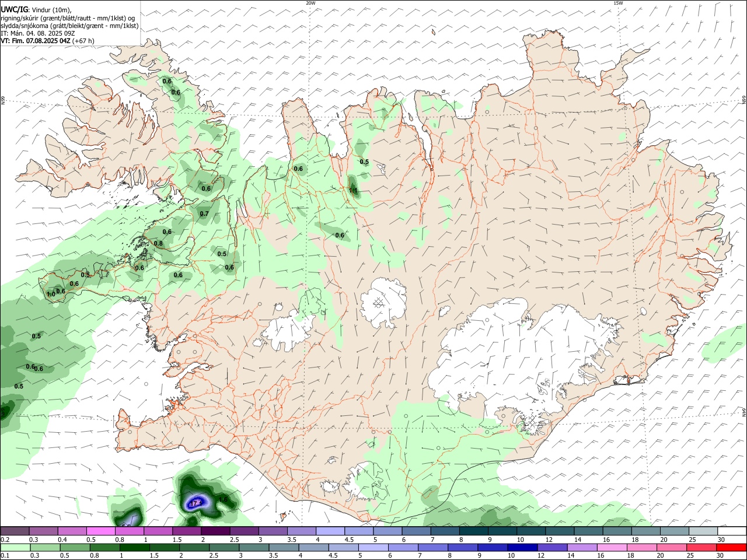Select upper legend light lavender 4 swatch

tap(330, 531)
